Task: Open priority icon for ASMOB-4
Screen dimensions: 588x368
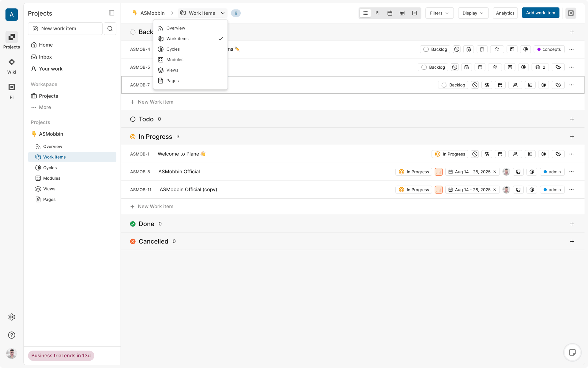Action: [x=457, y=49]
